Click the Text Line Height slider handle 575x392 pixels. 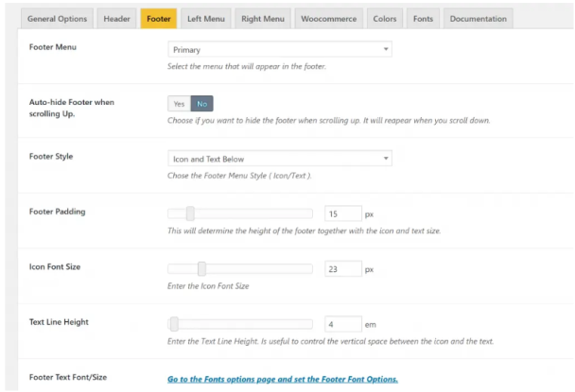pyautogui.click(x=174, y=324)
